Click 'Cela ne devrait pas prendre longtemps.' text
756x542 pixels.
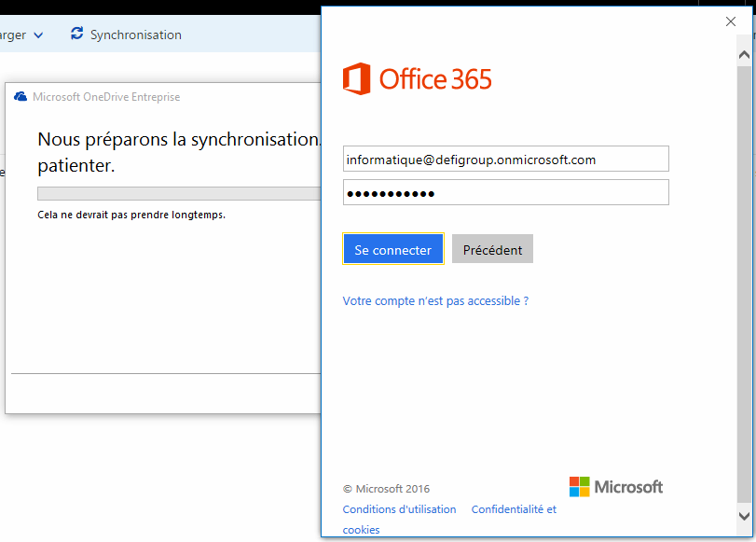click(x=131, y=215)
